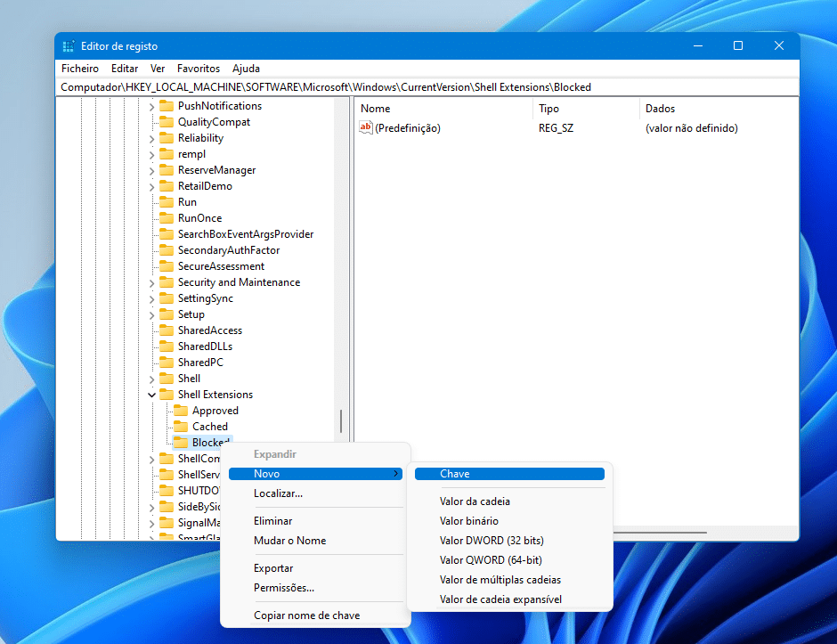This screenshot has width=837, height=644.
Task: Click Novo in the context menu
Action: pos(315,474)
